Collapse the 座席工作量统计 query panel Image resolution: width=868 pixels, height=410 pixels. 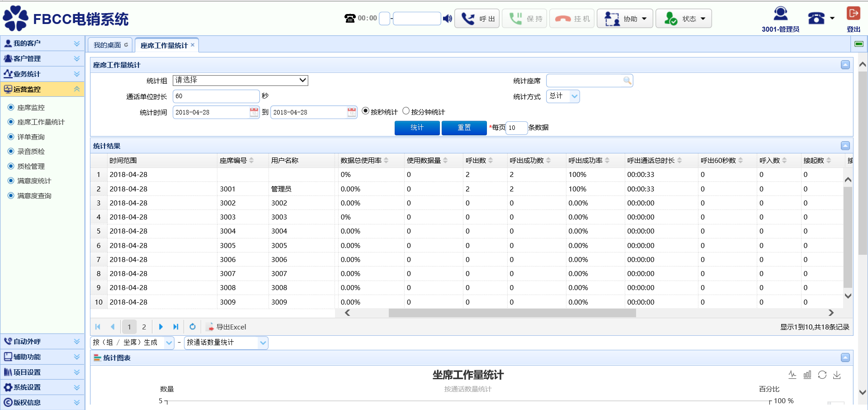[845, 65]
